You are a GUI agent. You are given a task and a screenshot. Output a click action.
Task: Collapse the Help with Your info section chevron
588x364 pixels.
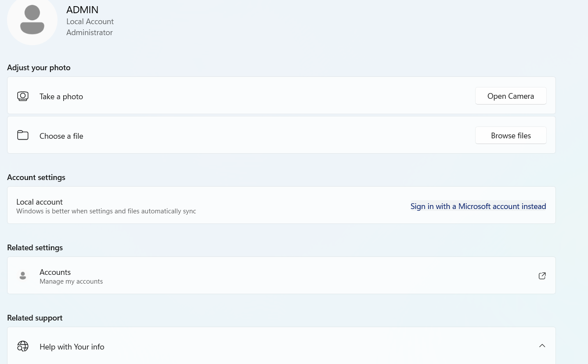pyautogui.click(x=542, y=346)
